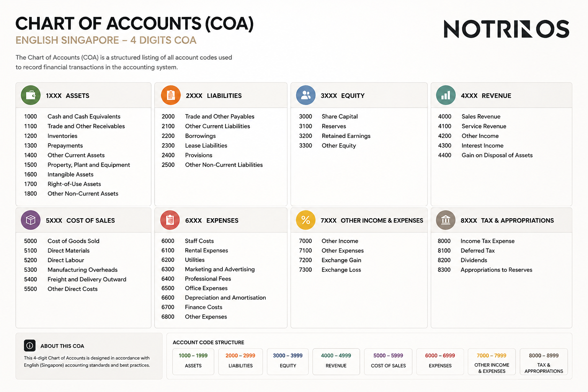Click account 1500 Property, Plant and Equipment
Viewport: 588px width, 392px height.
point(77,165)
